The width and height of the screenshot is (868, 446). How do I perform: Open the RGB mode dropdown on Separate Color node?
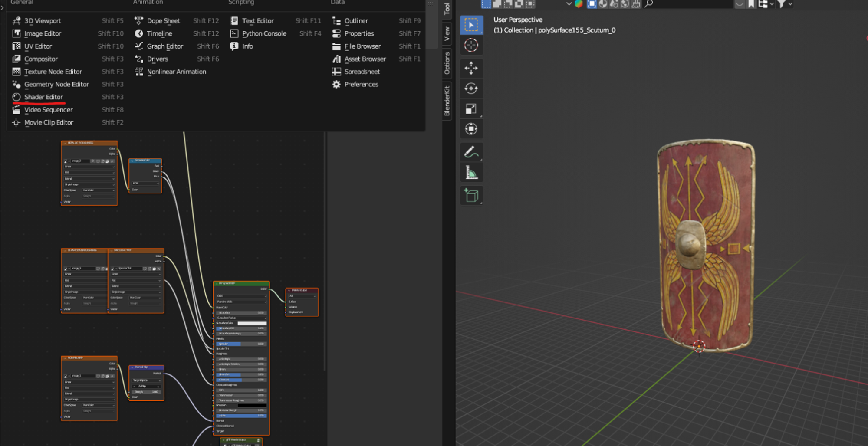145,184
